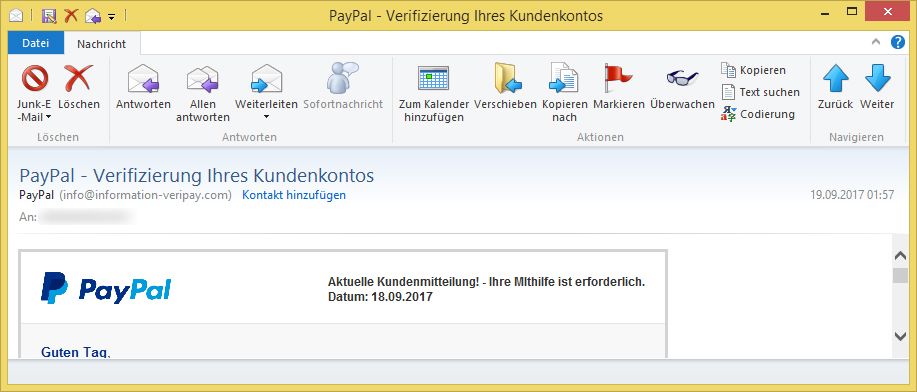Click sender address info@information-veripay.com
Screen dimensions: 917x392
point(146,195)
